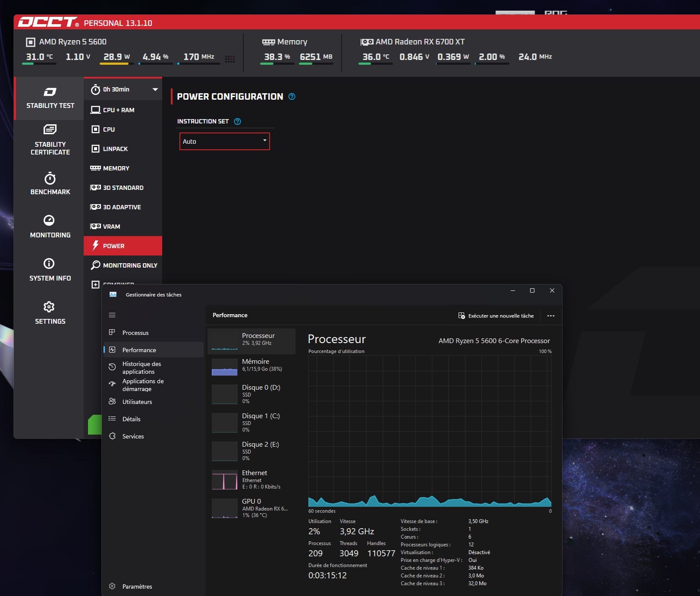Select the 3D Adaptive test

click(123, 207)
